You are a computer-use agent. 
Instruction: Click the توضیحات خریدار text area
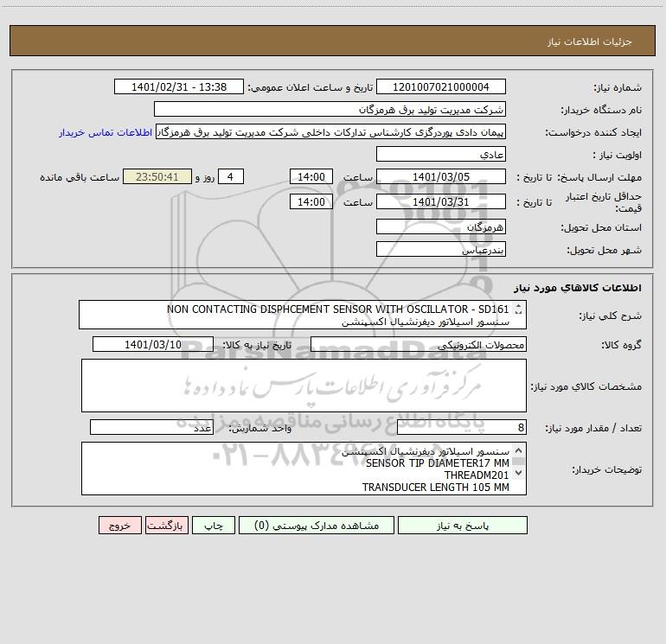tap(304, 469)
